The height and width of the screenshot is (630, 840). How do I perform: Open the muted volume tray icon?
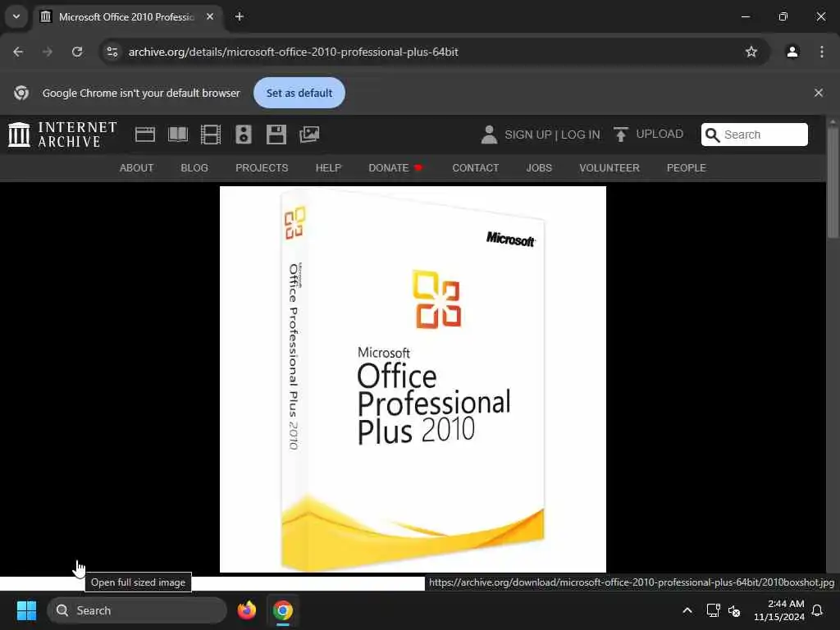[x=734, y=610]
